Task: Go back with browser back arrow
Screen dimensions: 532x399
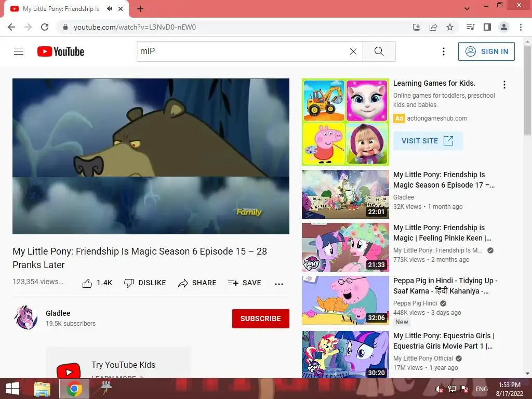Action: (x=11, y=27)
